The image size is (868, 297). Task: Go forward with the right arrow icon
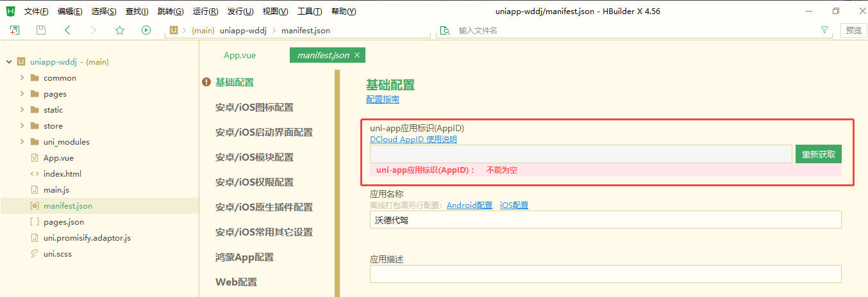tap(94, 30)
